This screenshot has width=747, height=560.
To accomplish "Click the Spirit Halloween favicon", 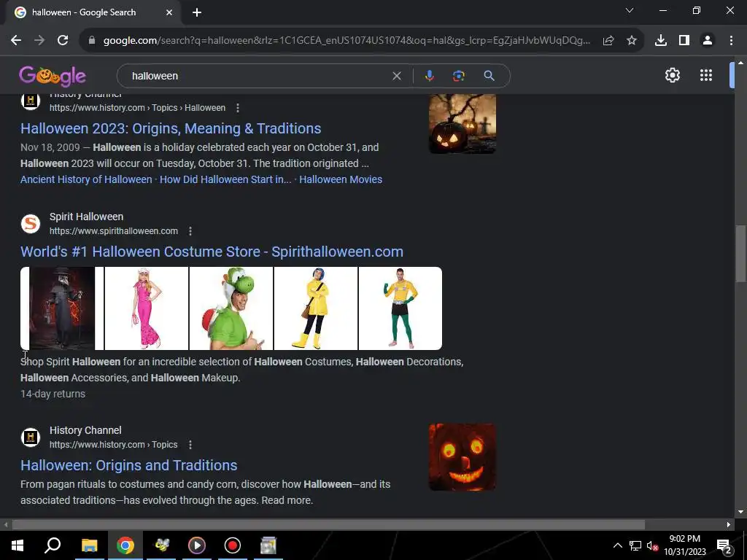I will (31, 223).
